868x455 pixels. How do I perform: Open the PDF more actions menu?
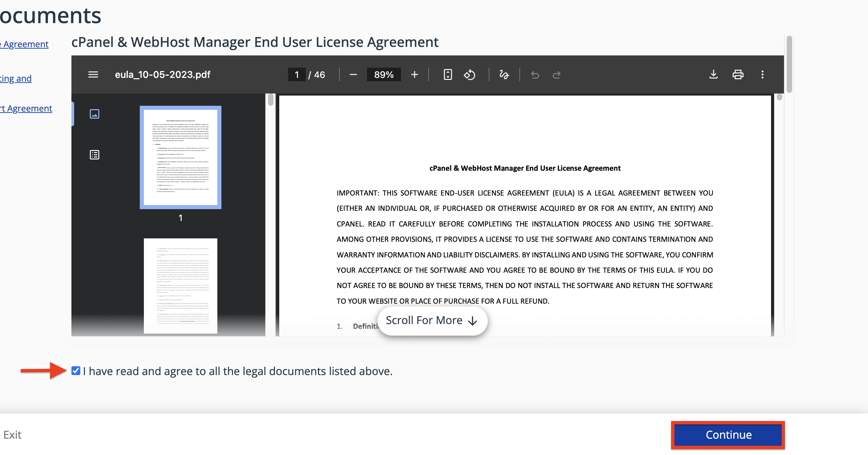[x=762, y=74]
